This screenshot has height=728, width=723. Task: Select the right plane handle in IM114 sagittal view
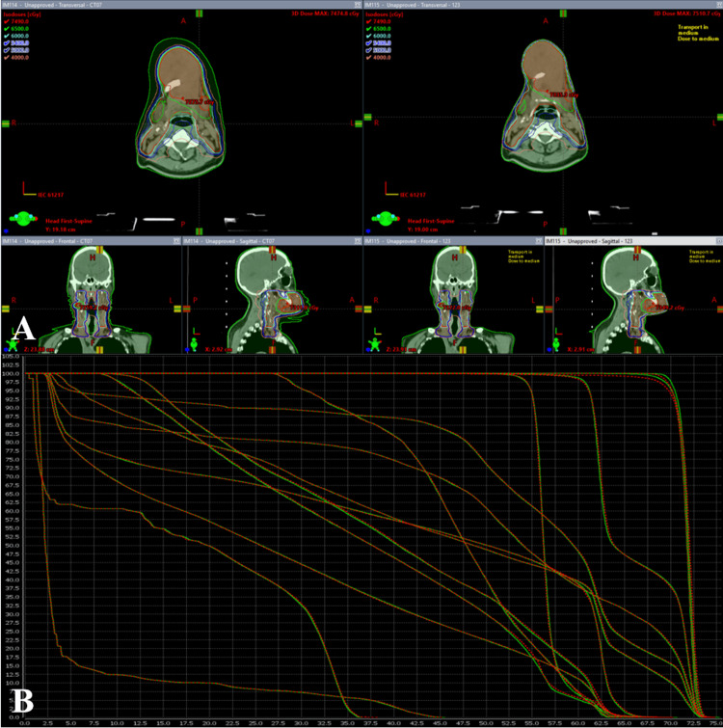[x=359, y=309]
